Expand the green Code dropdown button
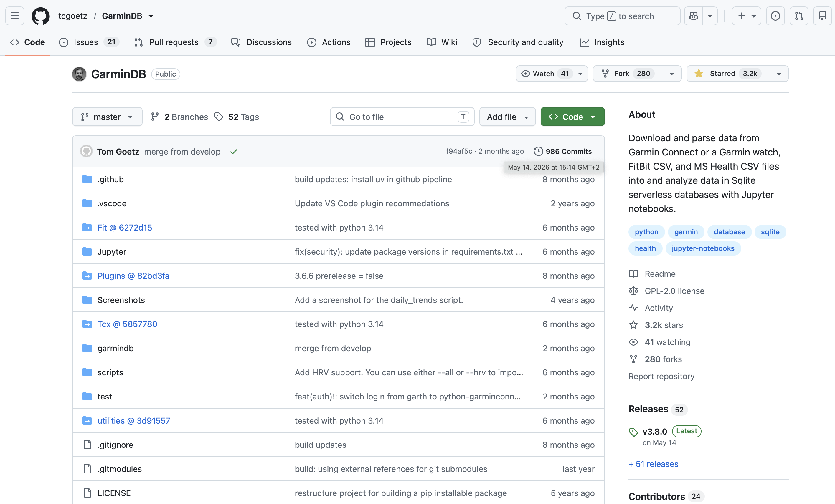This screenshot has height=504, width=835. (x=572, y=117)
